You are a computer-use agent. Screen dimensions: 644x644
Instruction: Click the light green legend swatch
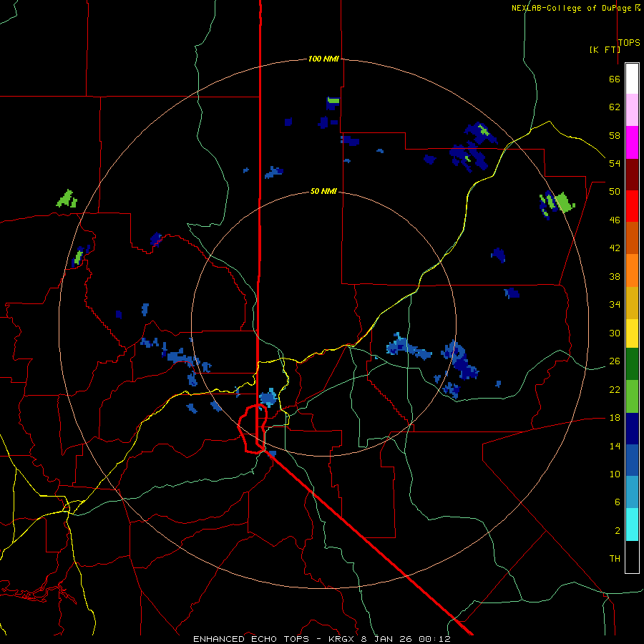[x=632, y=396]
